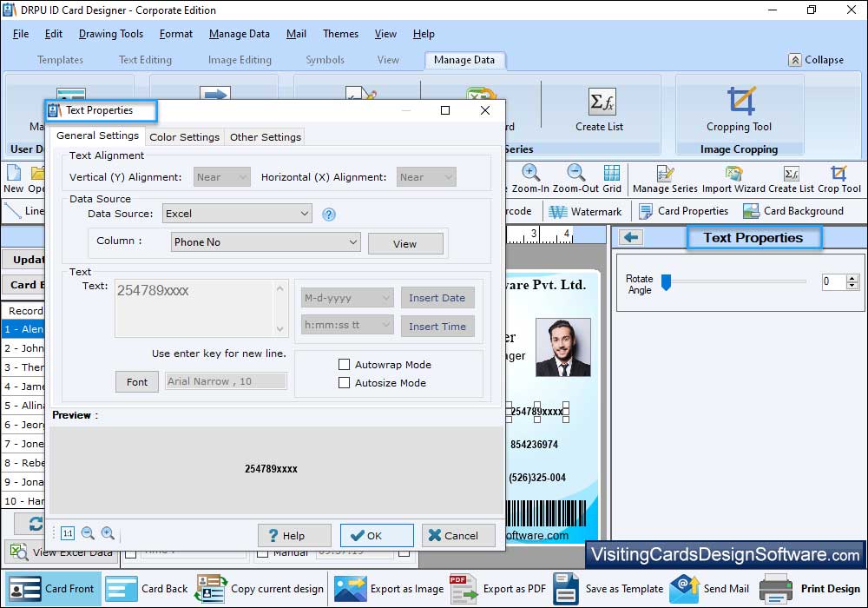Click the refresh arrows icon below record list
Screen dimensions: 868x608
36,524
